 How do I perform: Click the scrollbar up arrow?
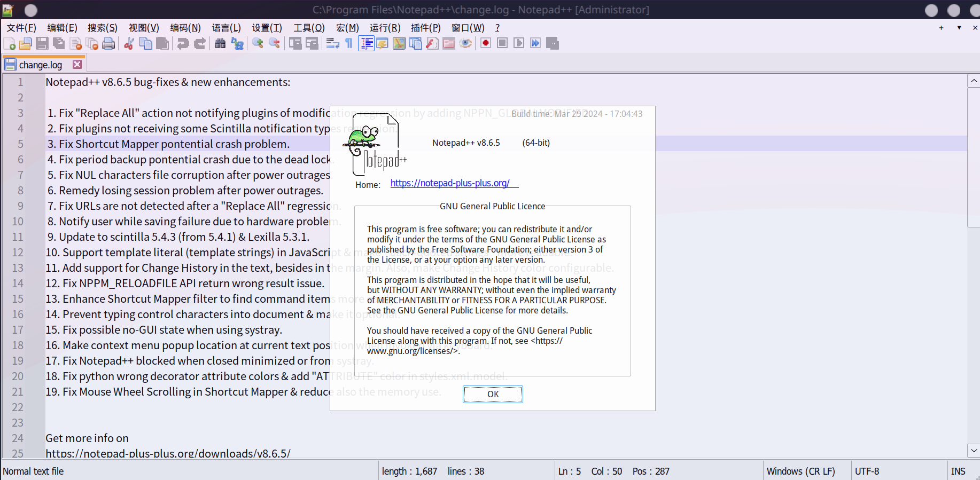coord(974,81)
